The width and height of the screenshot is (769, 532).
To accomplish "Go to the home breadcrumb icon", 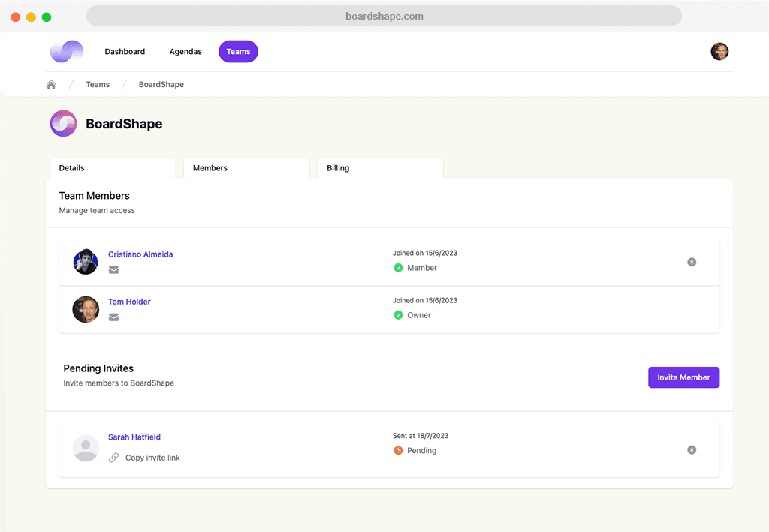I will pyautogui.click(x=51, y=85).
